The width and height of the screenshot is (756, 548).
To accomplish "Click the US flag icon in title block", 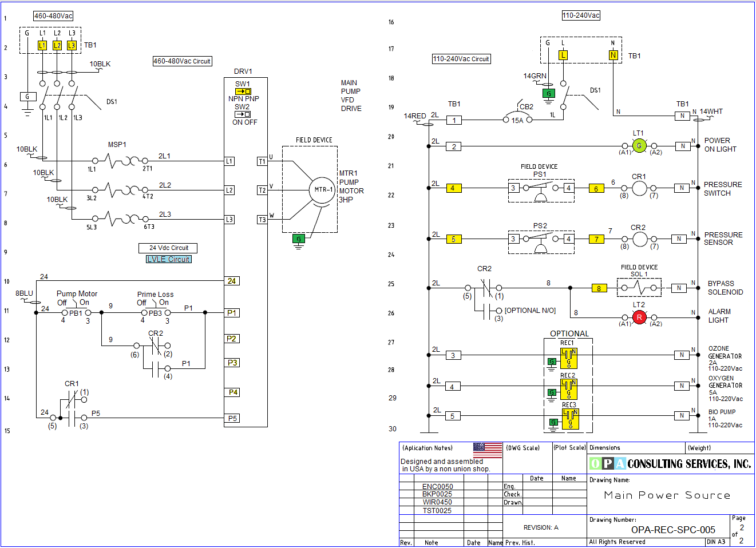I will [487, 450].
